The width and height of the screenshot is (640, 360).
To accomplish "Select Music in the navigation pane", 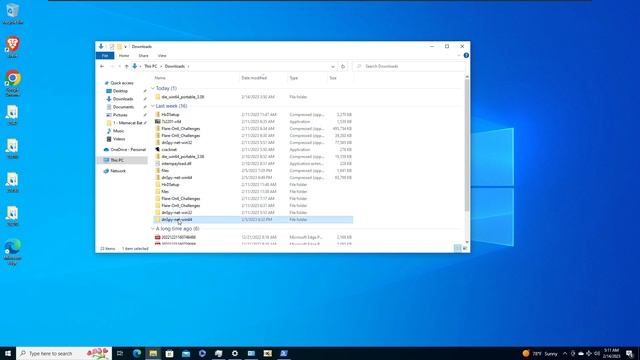I will [118, 131].
